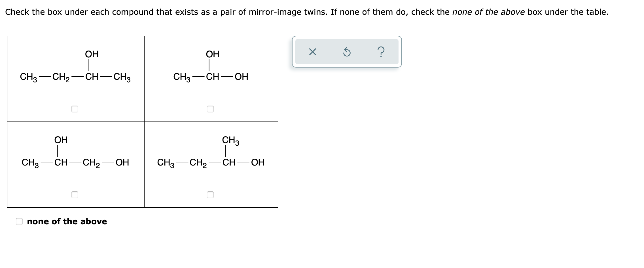Click the CH3 branch label on bottom-right compound

230,140
